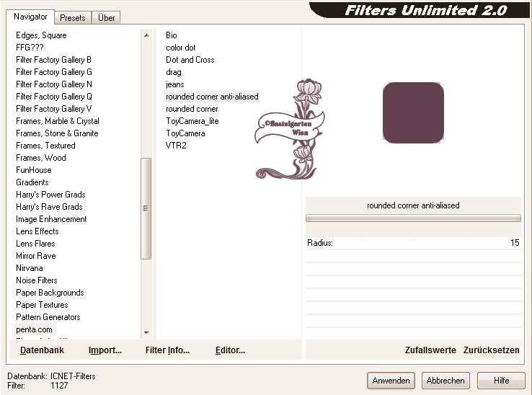Open help with the Hilfe button
The width and height of the screenshot is (532, 395).
pyautogui.click(x=501, y=381)
